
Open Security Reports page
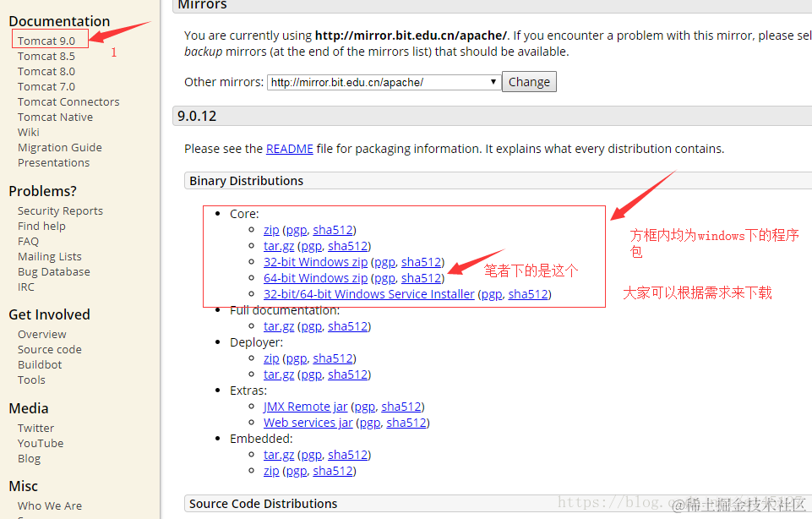click(60, 210)
